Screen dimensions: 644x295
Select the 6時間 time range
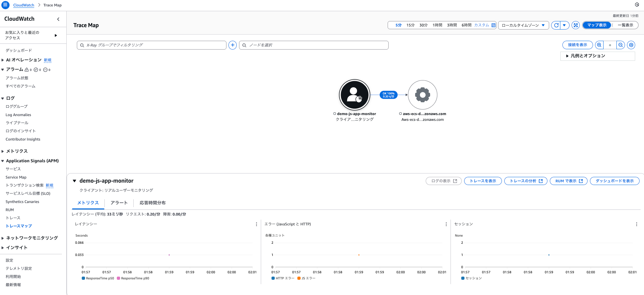click(467, 25)
